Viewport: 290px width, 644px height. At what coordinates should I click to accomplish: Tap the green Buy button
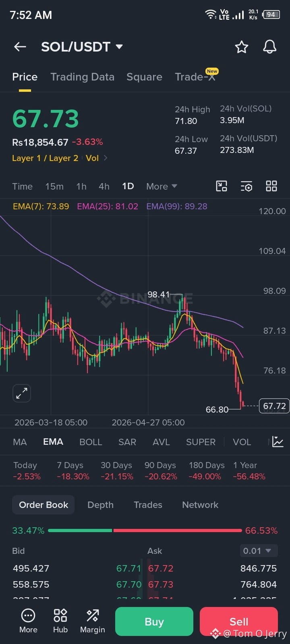click(154, 621)
